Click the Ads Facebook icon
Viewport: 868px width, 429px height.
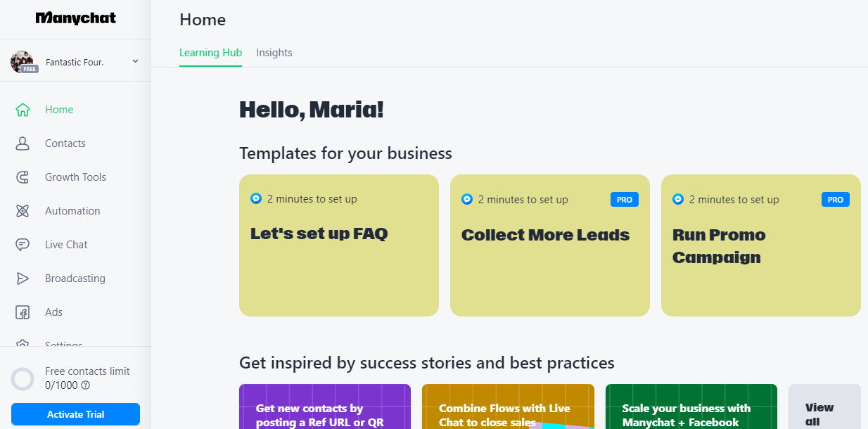click(23, 312)
